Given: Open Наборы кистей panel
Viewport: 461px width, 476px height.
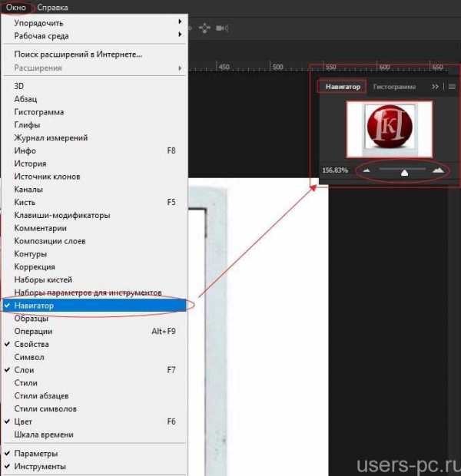Looking at the screenshot, I should pos(95,279).
